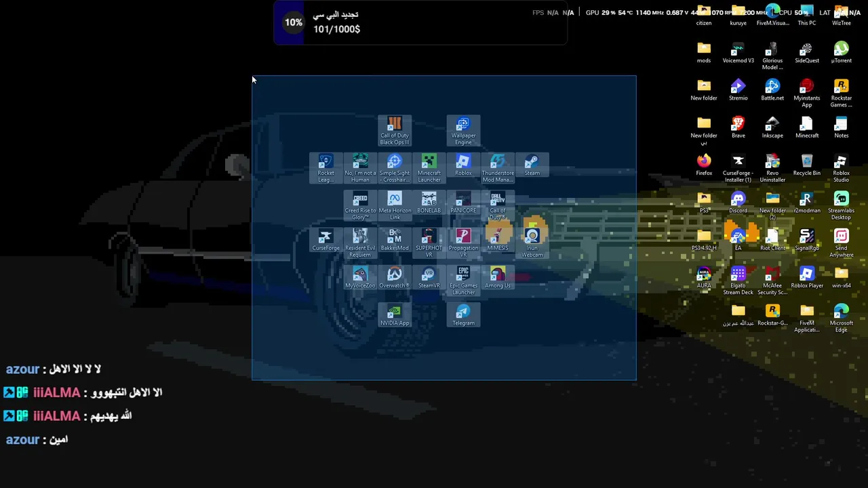Open the SteamVR shortcut
868x488 pixels.
(429, 278)
